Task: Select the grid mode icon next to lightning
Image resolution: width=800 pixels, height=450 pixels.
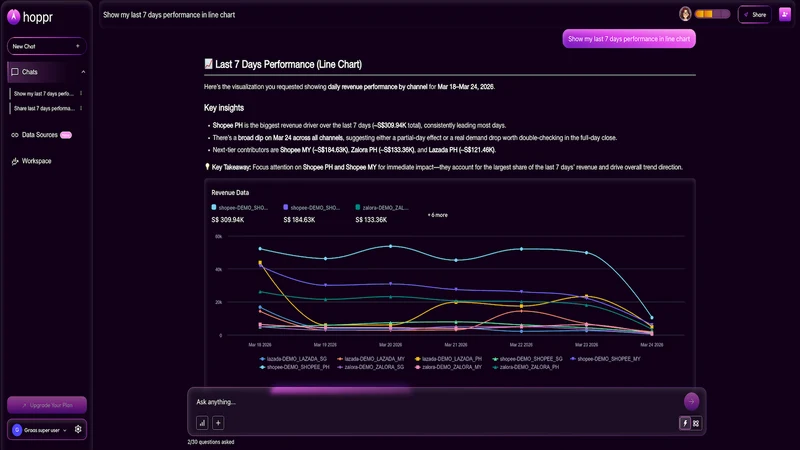Action: click(x=696, y=423)
